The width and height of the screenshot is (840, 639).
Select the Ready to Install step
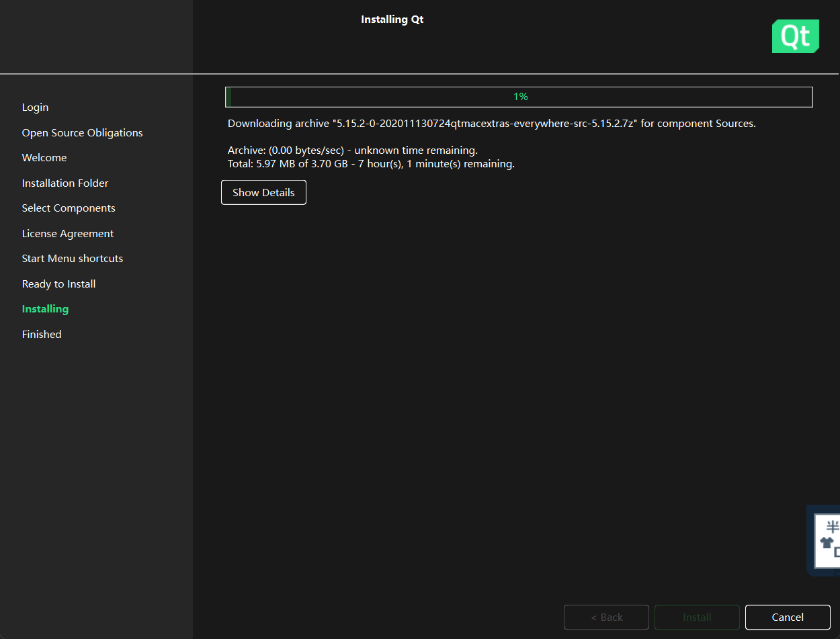tap(58, 284)
